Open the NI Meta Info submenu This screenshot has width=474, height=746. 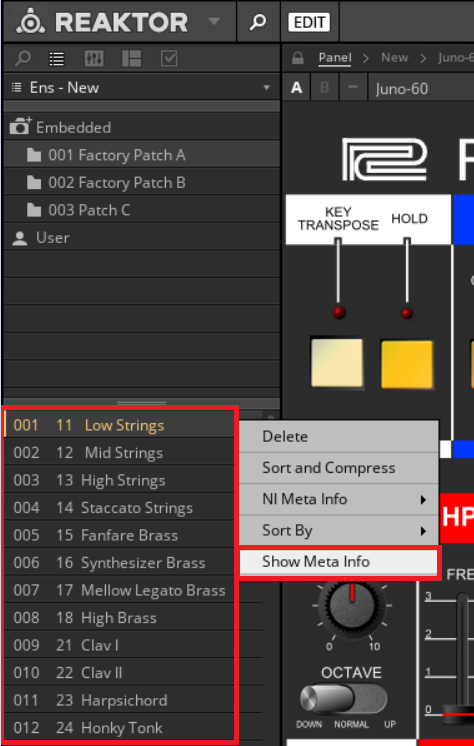click(338, 499)
